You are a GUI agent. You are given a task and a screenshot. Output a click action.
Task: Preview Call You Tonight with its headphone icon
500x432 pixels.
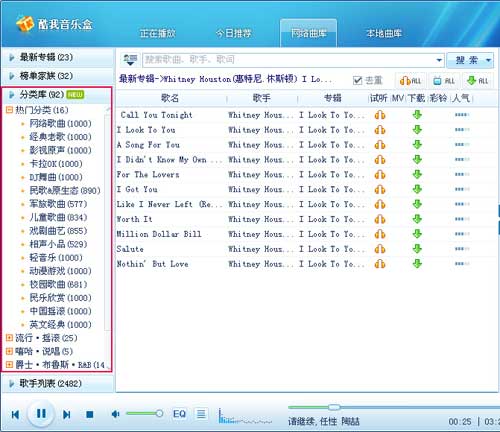click(x=380, y=115)
